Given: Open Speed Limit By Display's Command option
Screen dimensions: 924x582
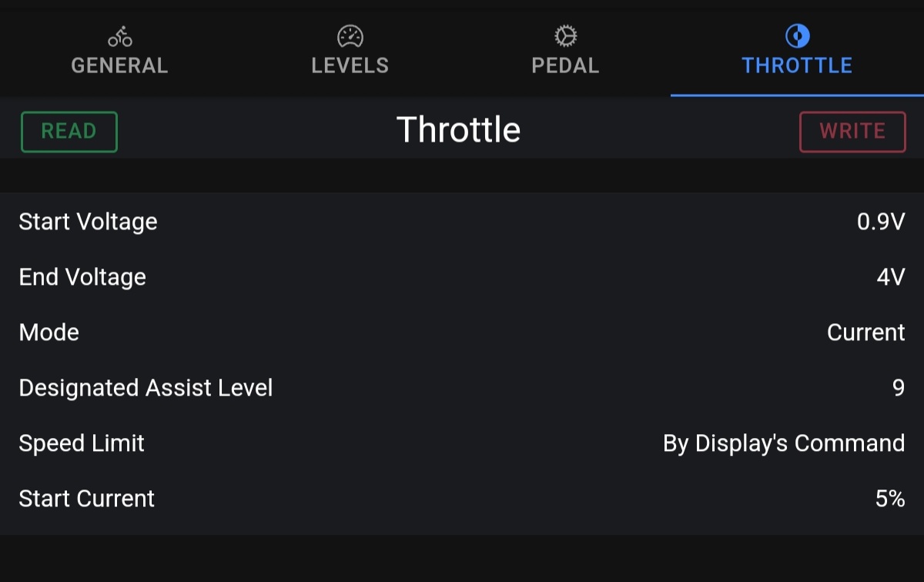Looking at the screenshot, I should pos(783,443).
